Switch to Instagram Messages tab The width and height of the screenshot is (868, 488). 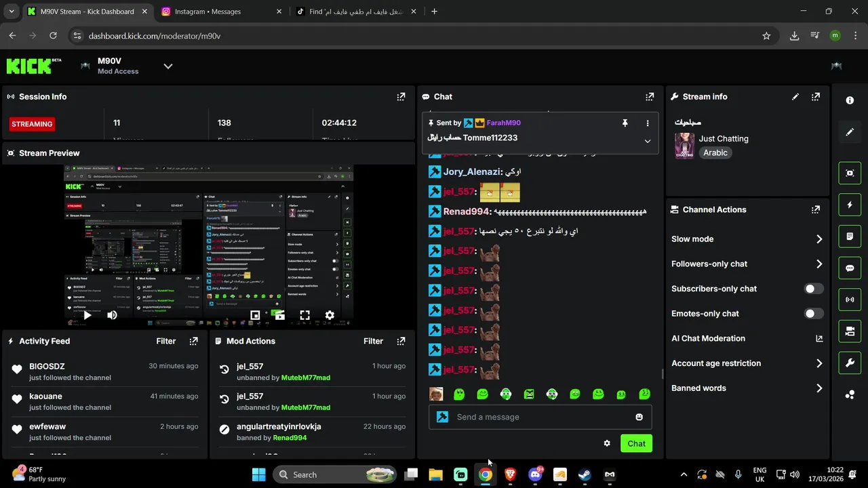click(x=222, y=12)
